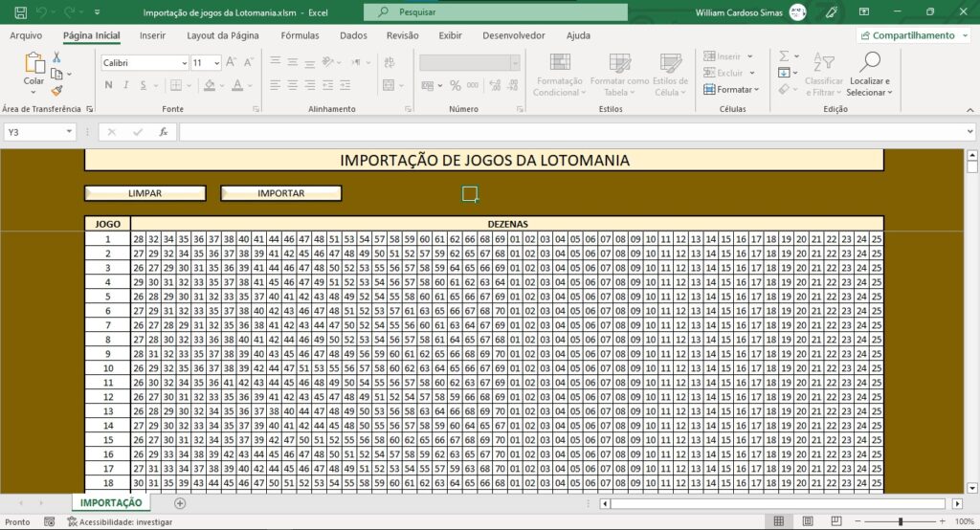Image resolution: width=980 pixels, height=530 pixels.
Task: Click the insert function fx icon
Action: pos(163,132)
